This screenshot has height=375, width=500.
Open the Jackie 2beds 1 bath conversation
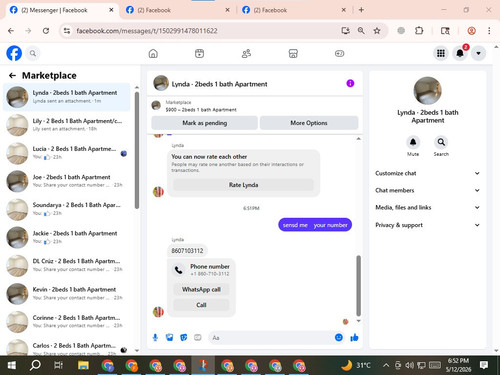pos(67,237)
